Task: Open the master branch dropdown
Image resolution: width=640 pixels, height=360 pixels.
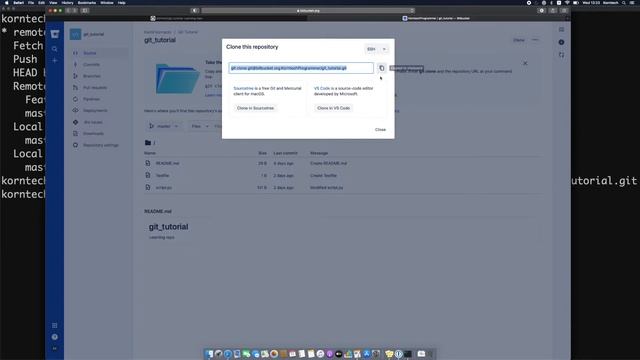Action: (x=164, y=126)
